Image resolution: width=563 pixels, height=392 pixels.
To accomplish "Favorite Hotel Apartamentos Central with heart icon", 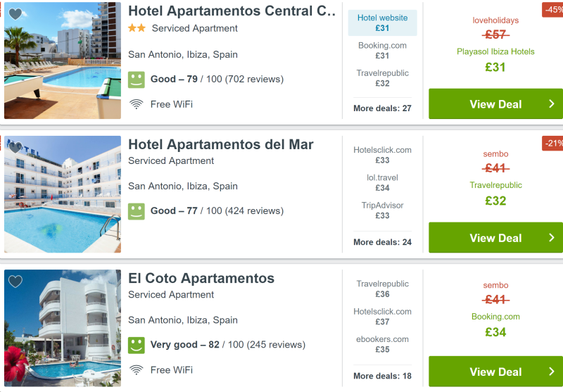I will coord(15,14).
